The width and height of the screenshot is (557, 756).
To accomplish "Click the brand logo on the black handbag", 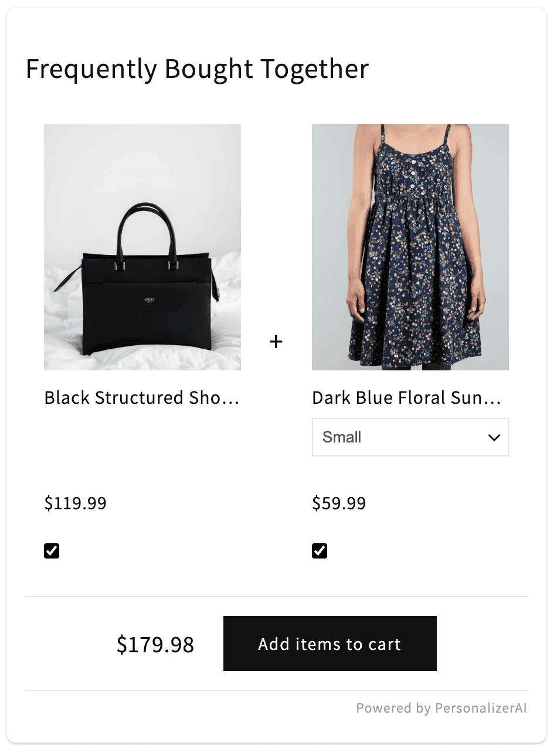I will pyautogui.click(x=148, y=301).
